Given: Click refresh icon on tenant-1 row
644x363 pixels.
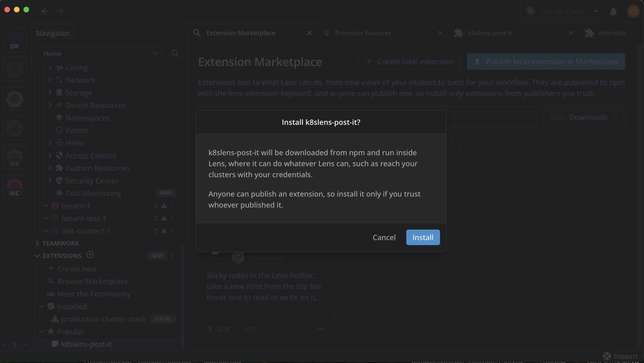Looking at the screenshot, I should click(156, 206).
